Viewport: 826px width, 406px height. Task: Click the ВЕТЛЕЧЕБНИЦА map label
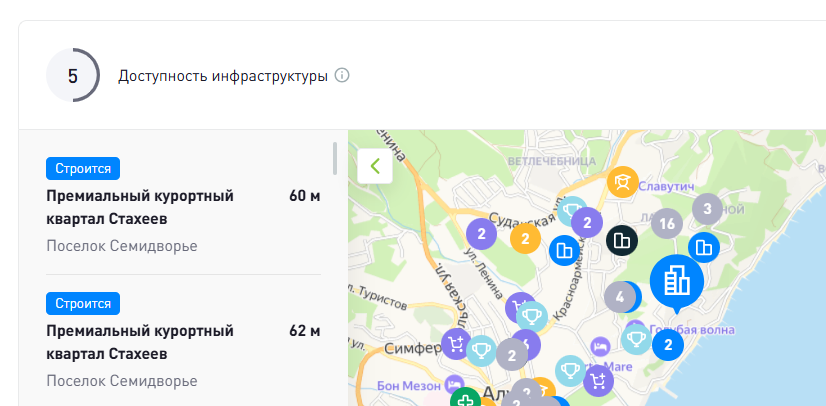pyautogui.click(x=552, y=161)
